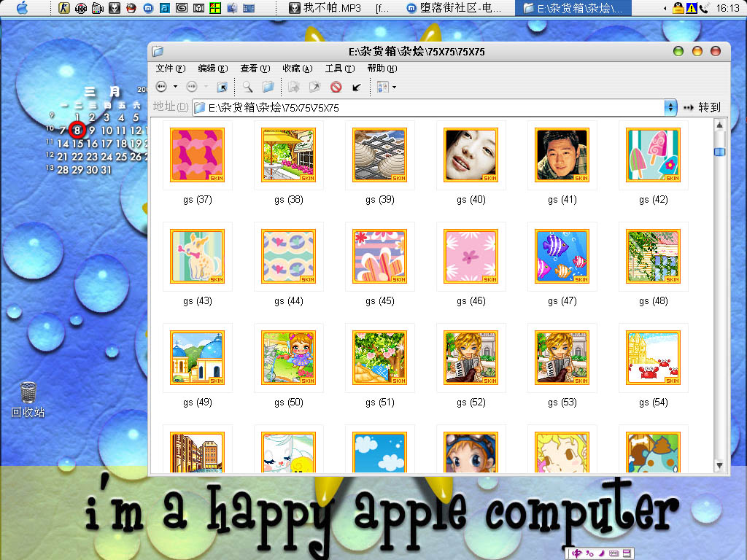
Task: Click the red Delete/stop toolbar icon
Action: (336, 87)
